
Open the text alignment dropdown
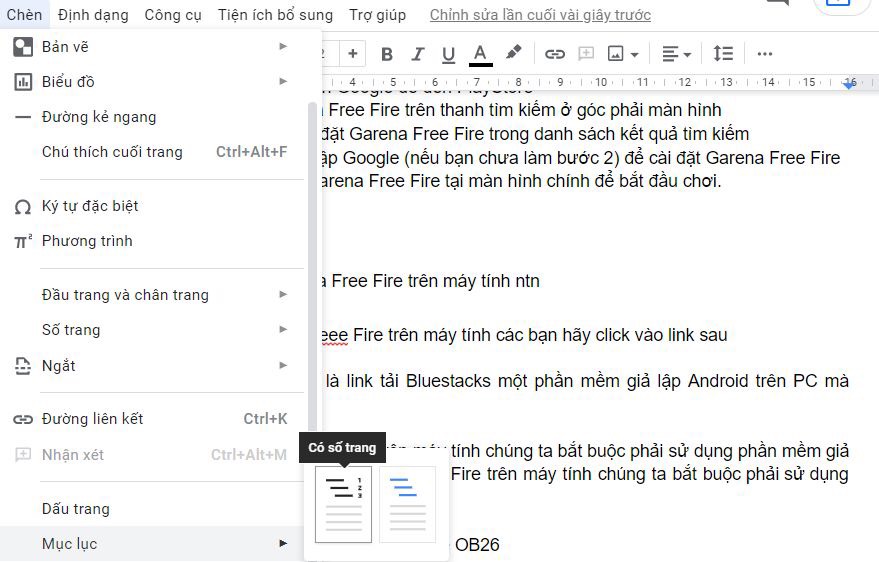click(x=677, y=54)
